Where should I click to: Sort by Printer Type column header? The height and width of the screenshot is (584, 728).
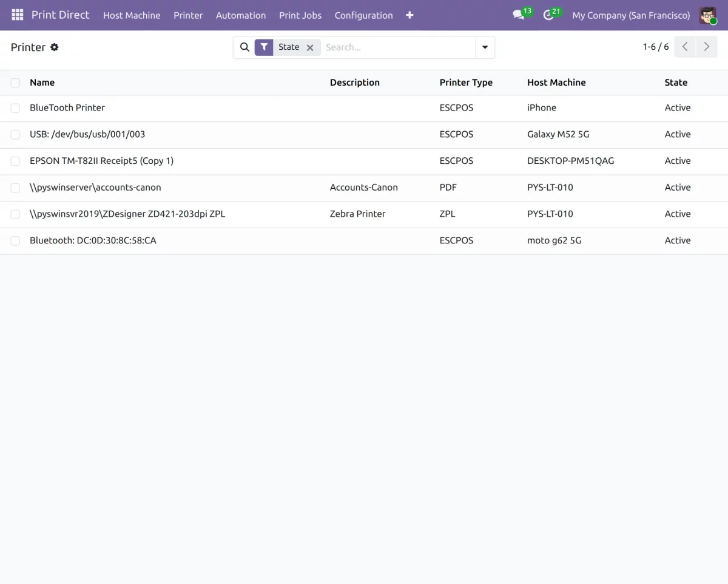466,83
